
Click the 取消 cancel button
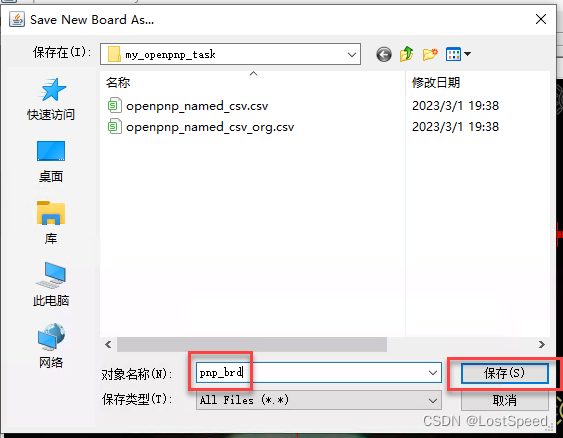tap(504, 400)
